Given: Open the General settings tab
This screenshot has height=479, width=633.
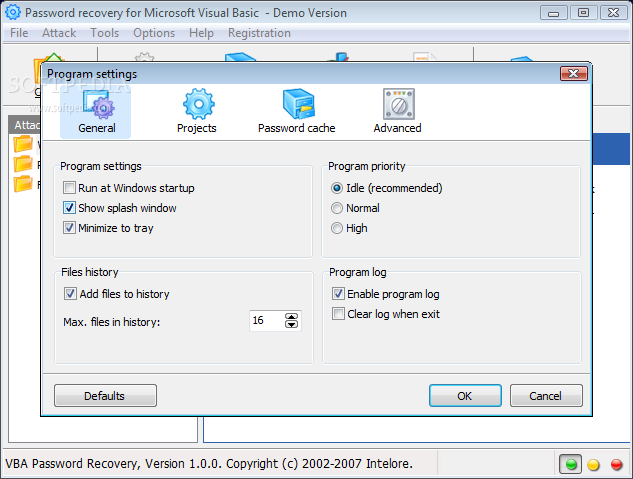Looking at the screenshot, I should [x=96, y=112].
